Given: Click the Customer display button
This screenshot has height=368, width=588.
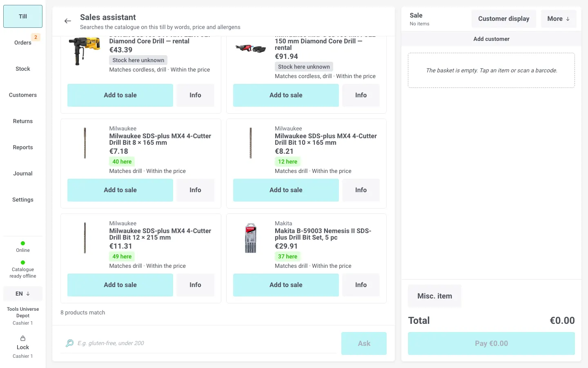Looking at the screenshot, I should coord(503,19).
